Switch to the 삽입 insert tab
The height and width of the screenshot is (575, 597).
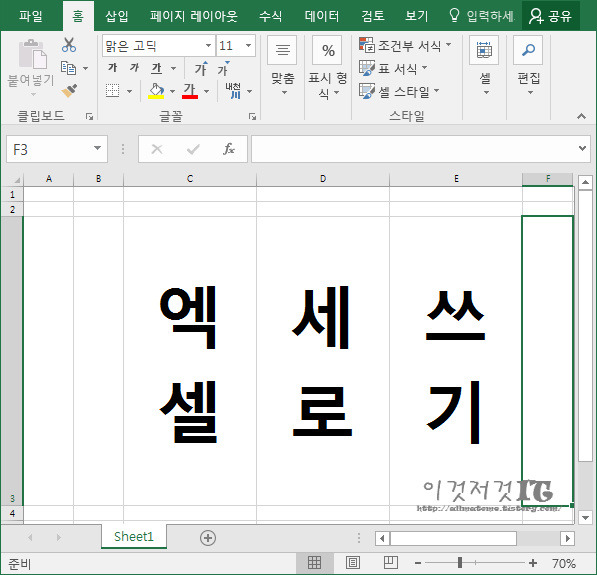click(117, 16)
